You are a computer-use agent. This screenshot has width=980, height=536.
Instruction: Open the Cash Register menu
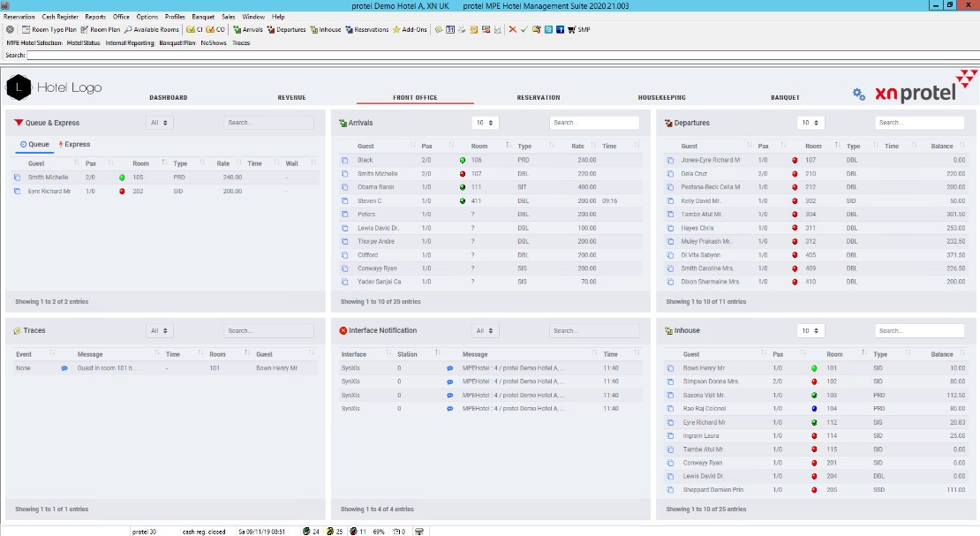pos(59,17)
